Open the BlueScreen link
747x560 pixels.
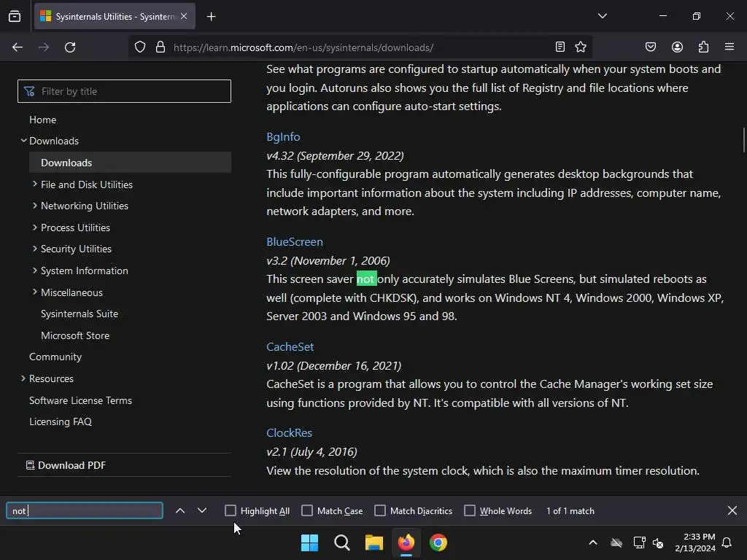point(295,242)
